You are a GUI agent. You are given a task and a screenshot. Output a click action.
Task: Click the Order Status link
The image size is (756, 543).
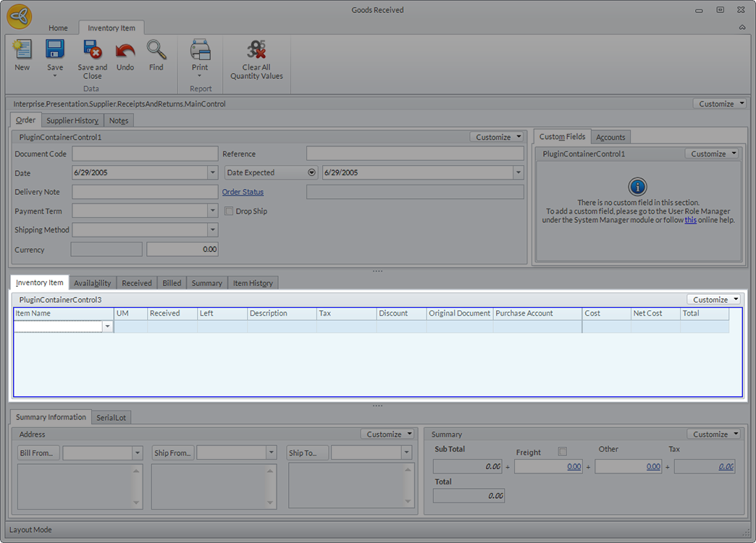[243, 192]
